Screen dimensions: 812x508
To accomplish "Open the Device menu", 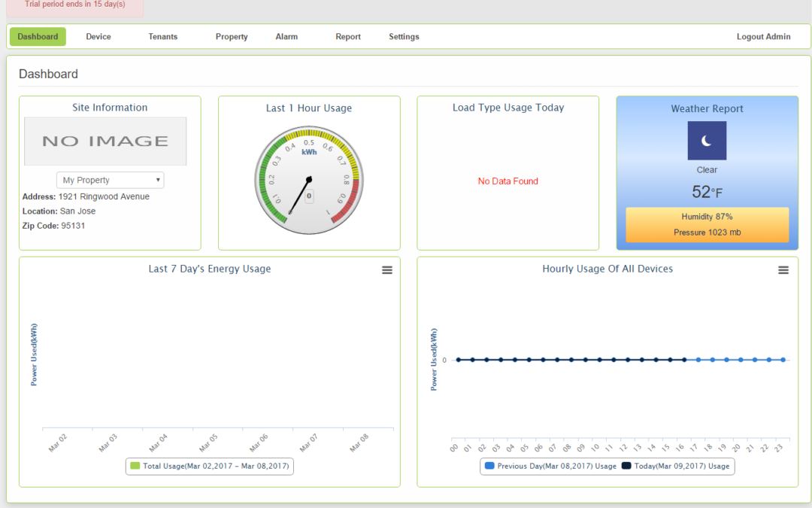I will pyautogui.click(x=98, y=37).
